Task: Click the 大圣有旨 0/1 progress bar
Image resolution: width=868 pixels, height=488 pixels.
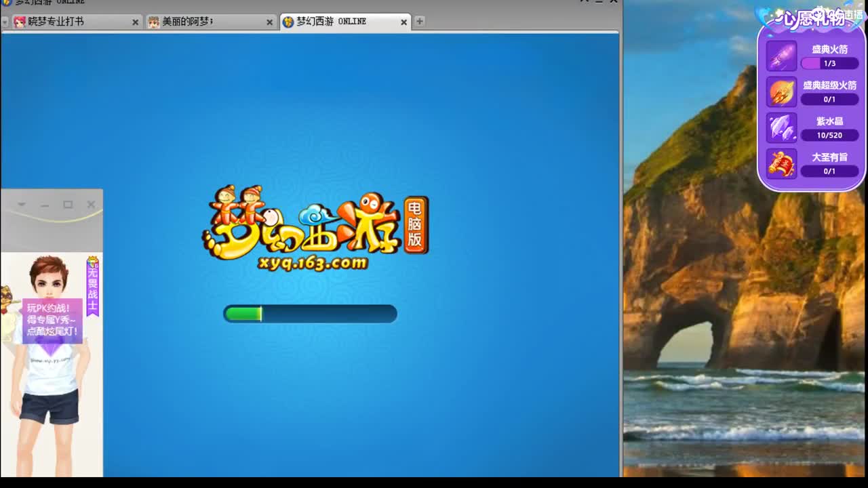Action: click(x=829, y=171)
